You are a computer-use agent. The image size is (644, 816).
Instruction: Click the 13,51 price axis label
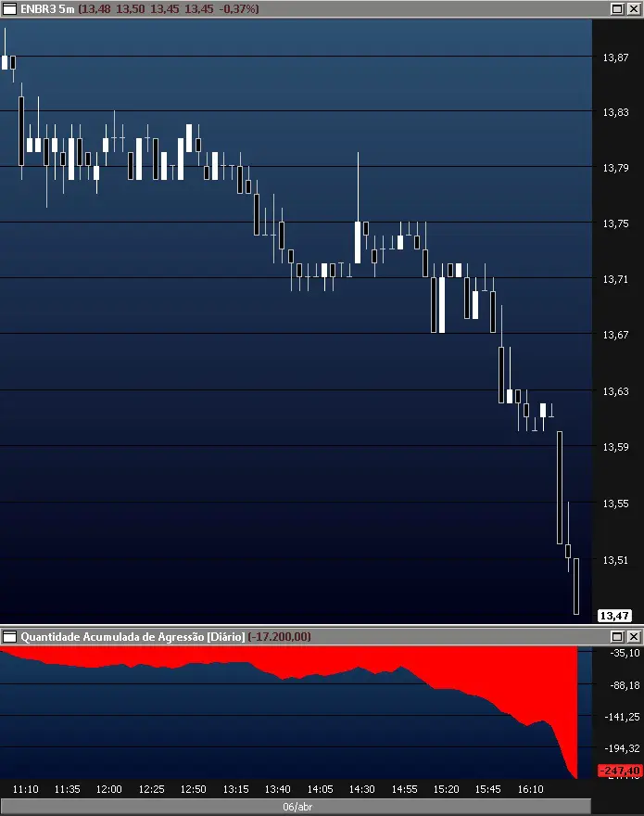point(615,560)
